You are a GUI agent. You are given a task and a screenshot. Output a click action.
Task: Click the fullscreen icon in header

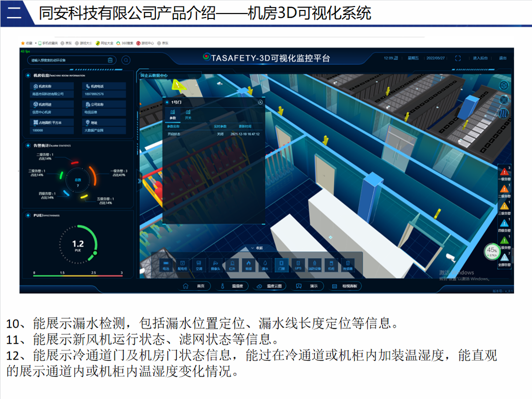point(458,58)
